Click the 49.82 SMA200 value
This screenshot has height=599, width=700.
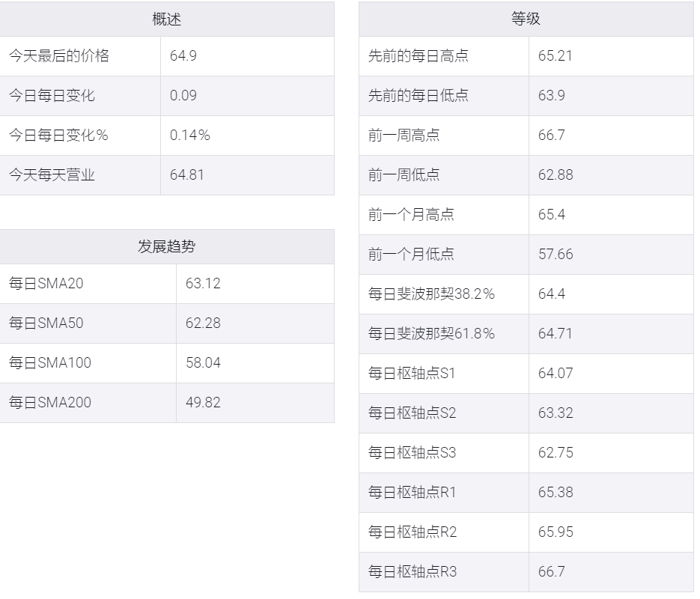(x=203, y=403)
